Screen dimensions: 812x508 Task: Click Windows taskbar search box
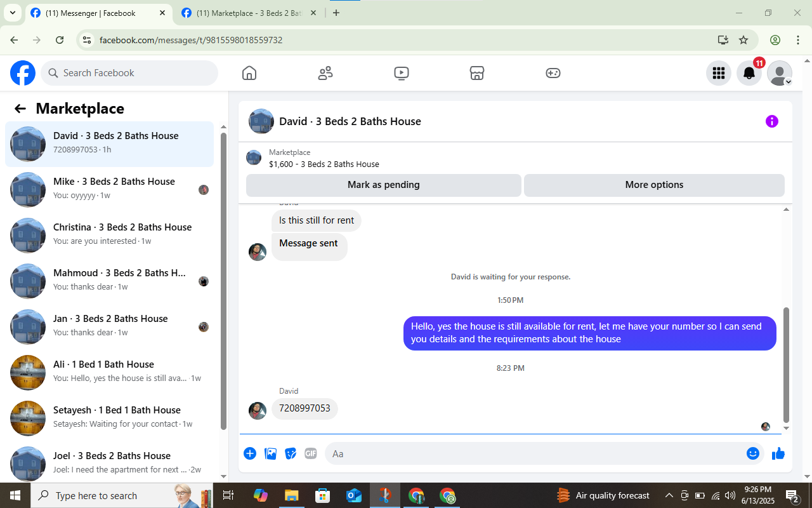point(122,495)
